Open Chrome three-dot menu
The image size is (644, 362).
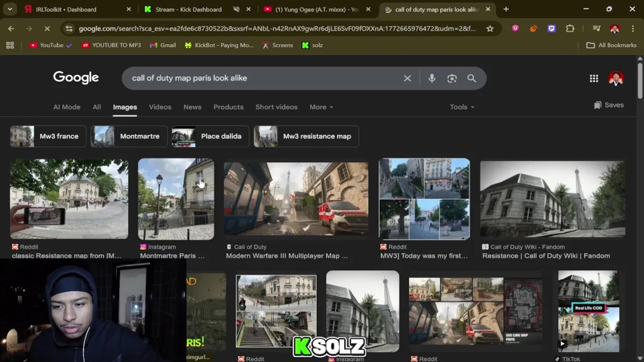tap(632, 29)
